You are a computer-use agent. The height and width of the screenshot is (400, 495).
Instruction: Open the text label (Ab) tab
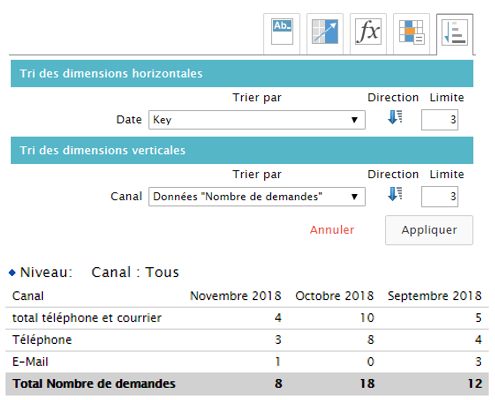pos(282,32)
